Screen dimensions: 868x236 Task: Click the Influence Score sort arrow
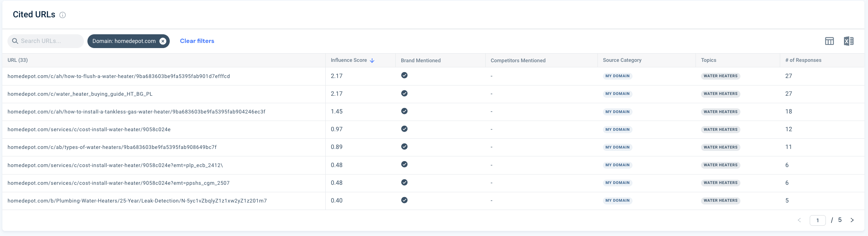point(372,60)
